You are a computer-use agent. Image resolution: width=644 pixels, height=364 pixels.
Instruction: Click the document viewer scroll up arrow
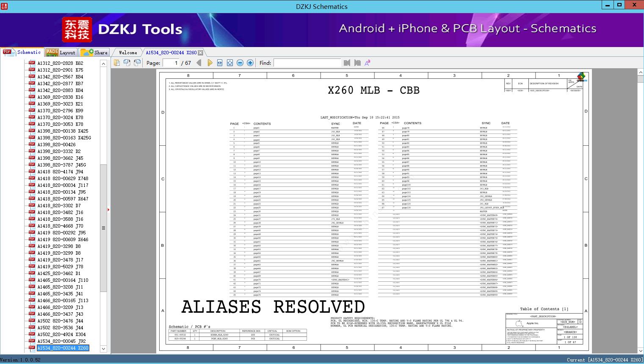(x=641, y=72)
